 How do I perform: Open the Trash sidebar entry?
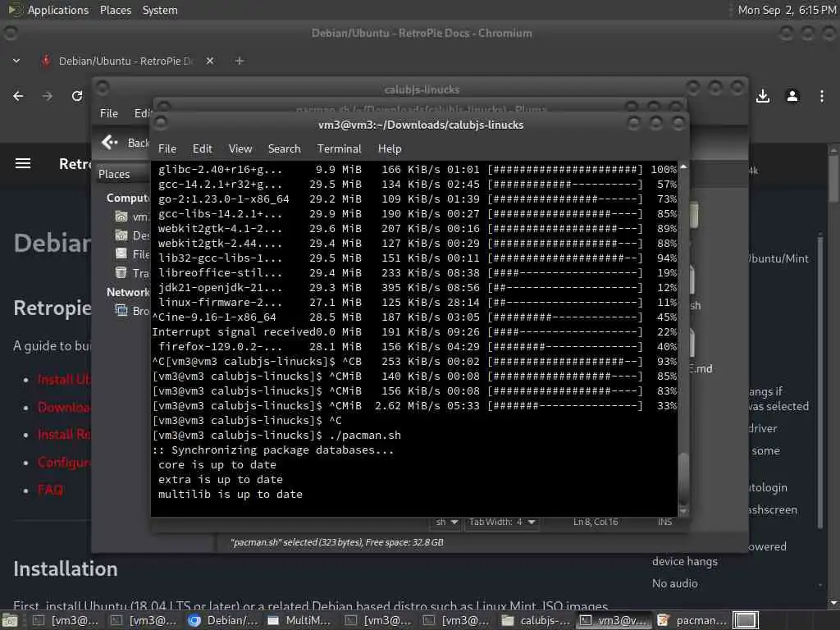(132, 272)
